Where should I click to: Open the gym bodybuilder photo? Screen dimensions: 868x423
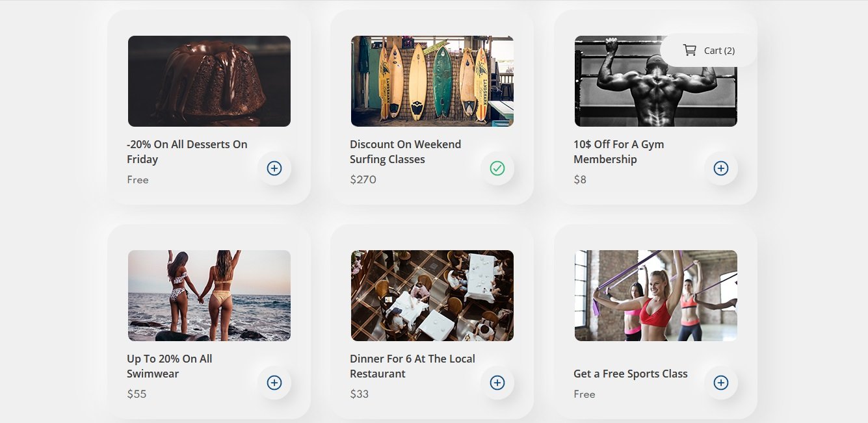click(656, 81)
